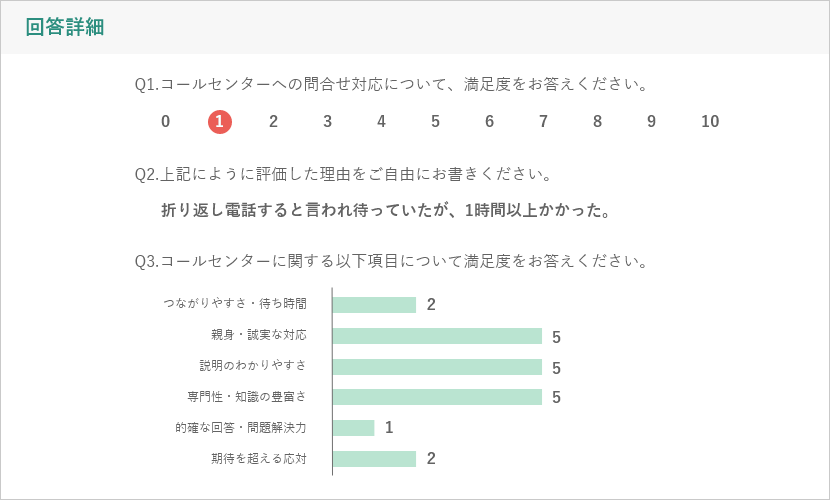The height and width of the screenshot is (500, 830).
Task: Click the 回答詳細 heading
Action: click(65, 27)
